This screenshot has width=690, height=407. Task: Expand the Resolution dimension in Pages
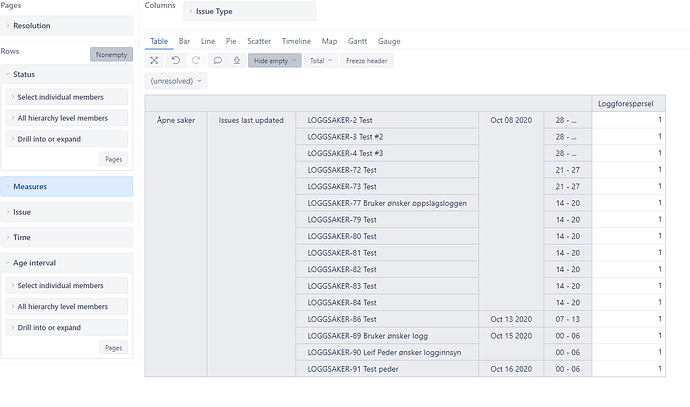pos(66,26)
